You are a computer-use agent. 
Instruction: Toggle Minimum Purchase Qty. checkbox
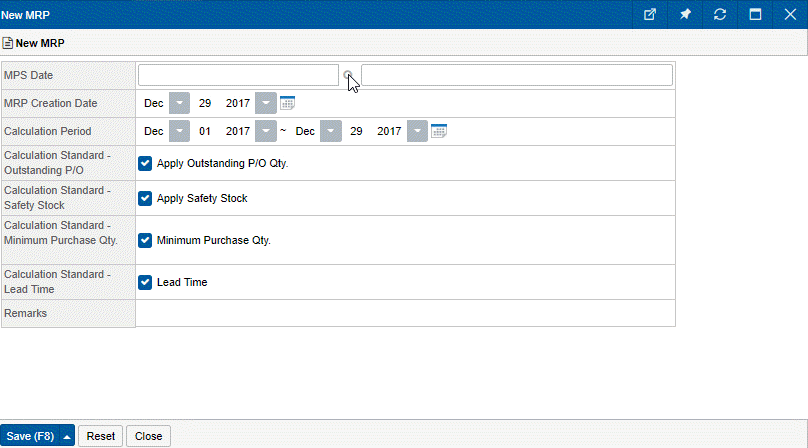pos(145,240)
